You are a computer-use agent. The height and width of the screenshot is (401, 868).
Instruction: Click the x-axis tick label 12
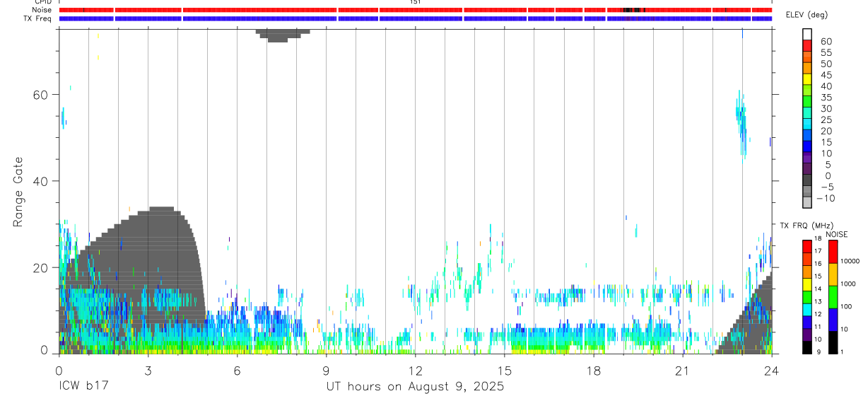click(x=415, y=371)
